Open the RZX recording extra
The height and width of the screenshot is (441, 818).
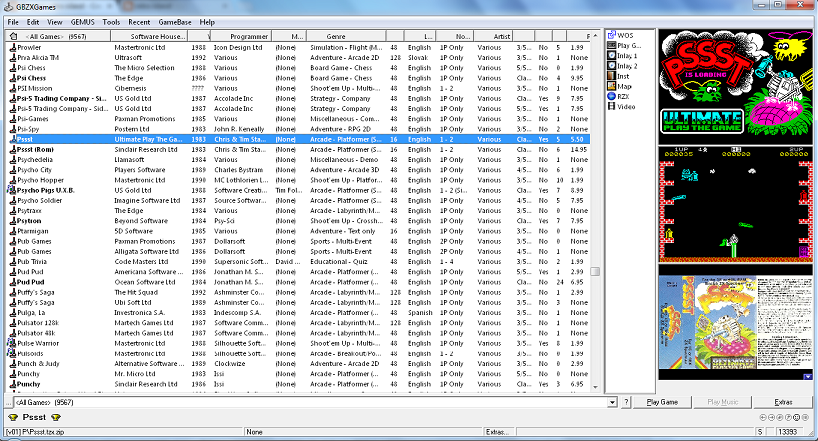pyautogui.click(x=611, y=96)
